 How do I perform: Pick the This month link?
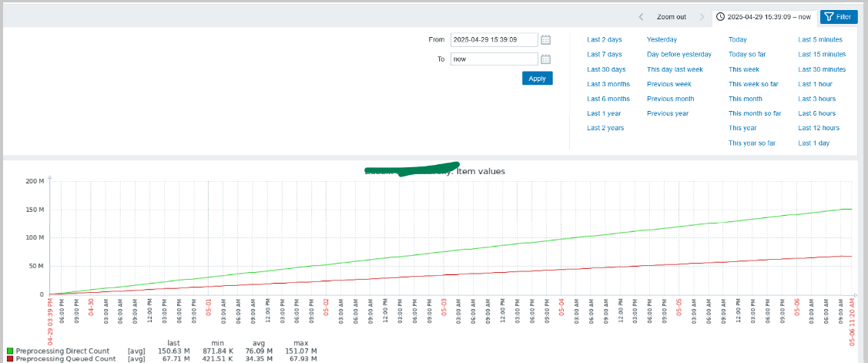click(745, 99)
